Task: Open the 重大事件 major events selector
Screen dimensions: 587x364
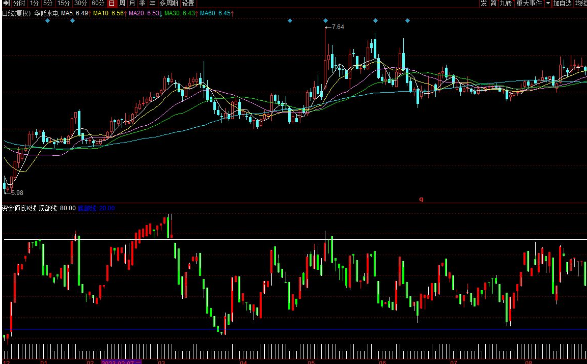Action: 529,3
